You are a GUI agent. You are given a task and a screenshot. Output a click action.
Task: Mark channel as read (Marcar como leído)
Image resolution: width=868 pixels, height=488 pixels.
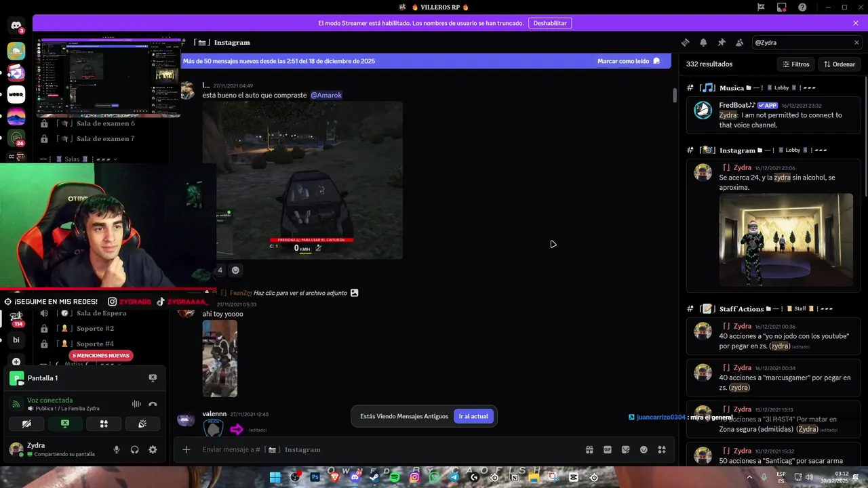(x=629, y=61)
